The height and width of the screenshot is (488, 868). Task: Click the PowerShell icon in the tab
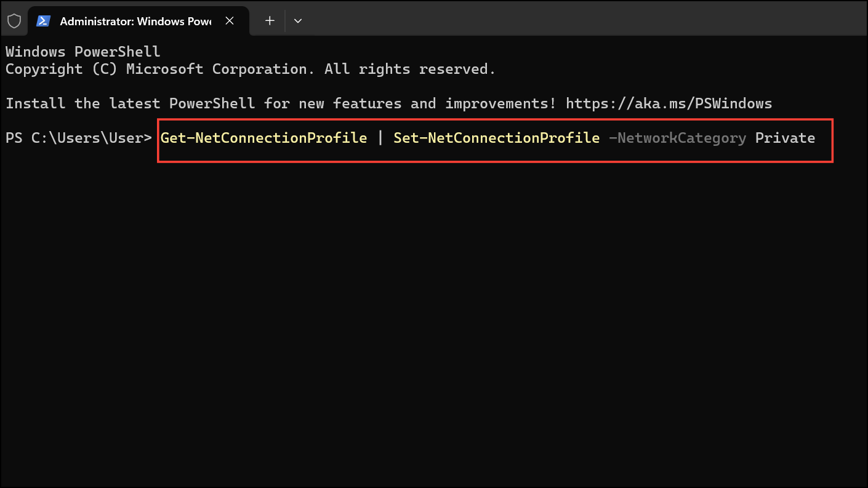pos(43,21)
